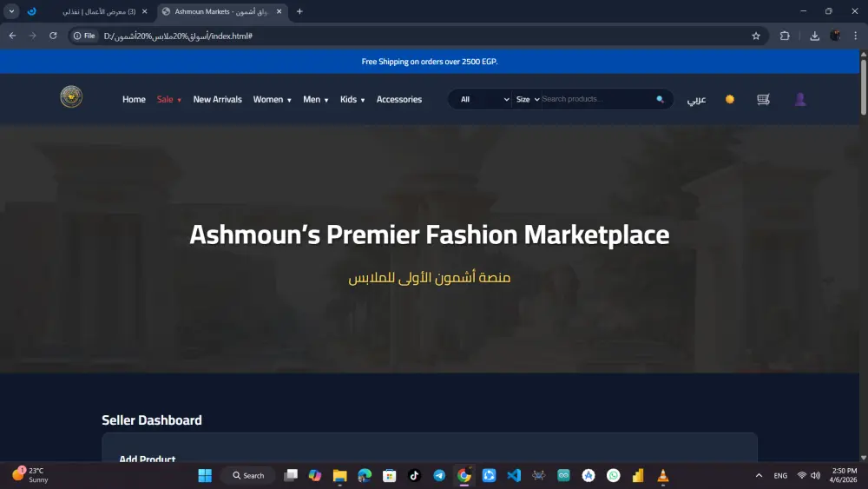
Task: Focus the Search products field
Action: tap(597, 99)
